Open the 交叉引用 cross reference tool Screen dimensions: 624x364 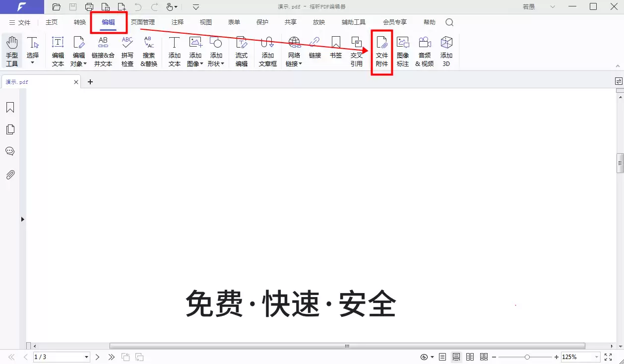click(x=357, y=51)
